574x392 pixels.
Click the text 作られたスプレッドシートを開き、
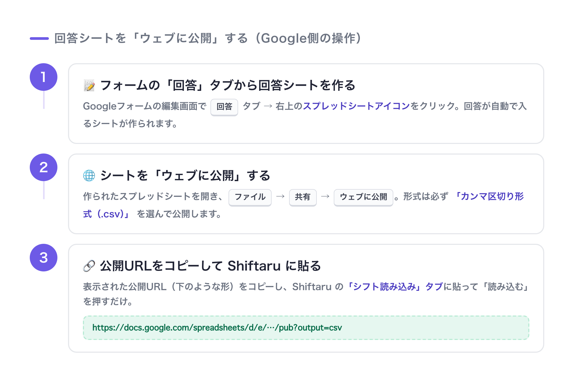[x=154, y=197]
